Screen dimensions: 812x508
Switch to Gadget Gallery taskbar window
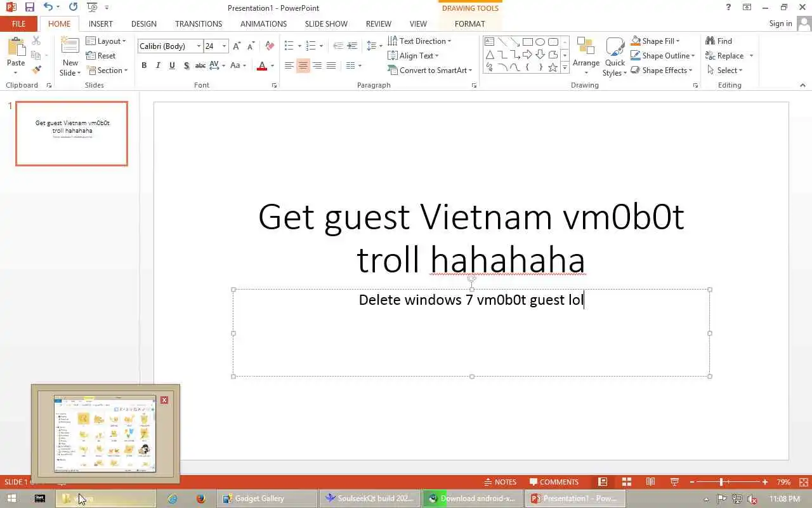point(267,498)
